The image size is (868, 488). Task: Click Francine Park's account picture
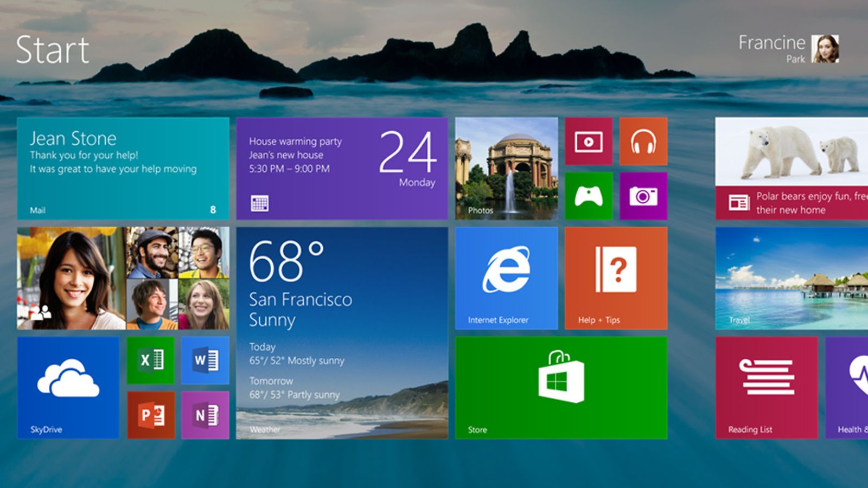pyautogui.click(x=825, y=49)
